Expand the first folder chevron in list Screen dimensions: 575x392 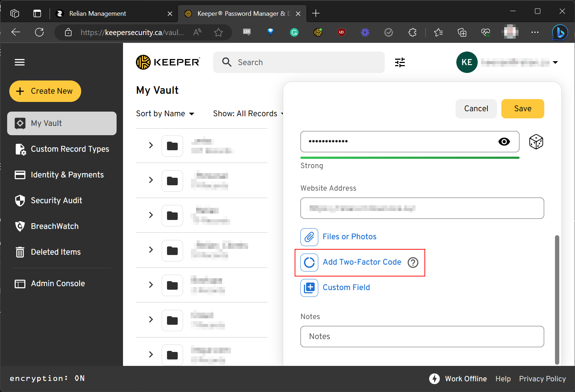click(151, 145)
